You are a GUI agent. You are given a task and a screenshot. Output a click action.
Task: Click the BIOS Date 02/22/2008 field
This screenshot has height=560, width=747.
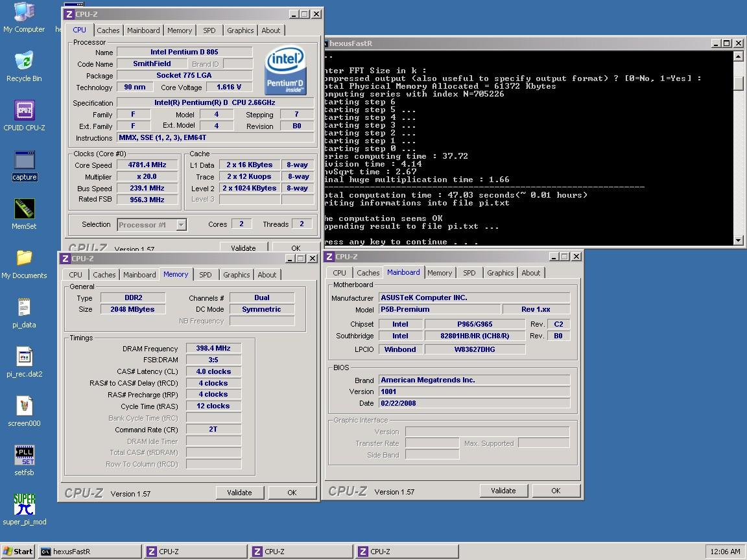[x=475, y=403]
